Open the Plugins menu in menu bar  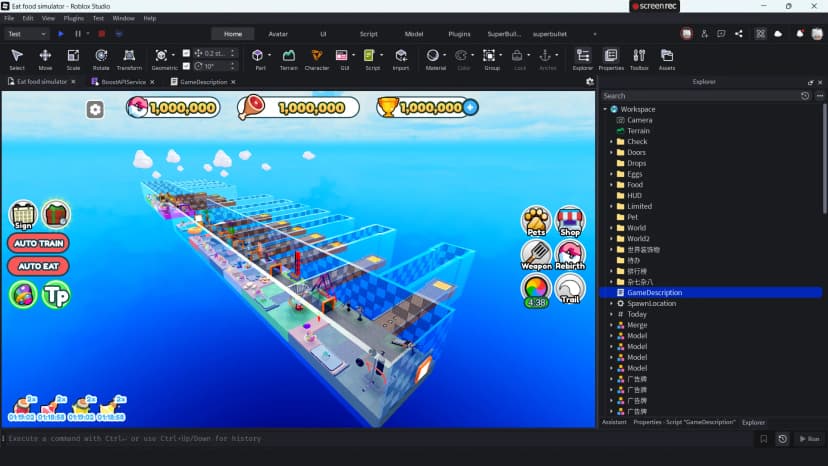pos(73,18)
